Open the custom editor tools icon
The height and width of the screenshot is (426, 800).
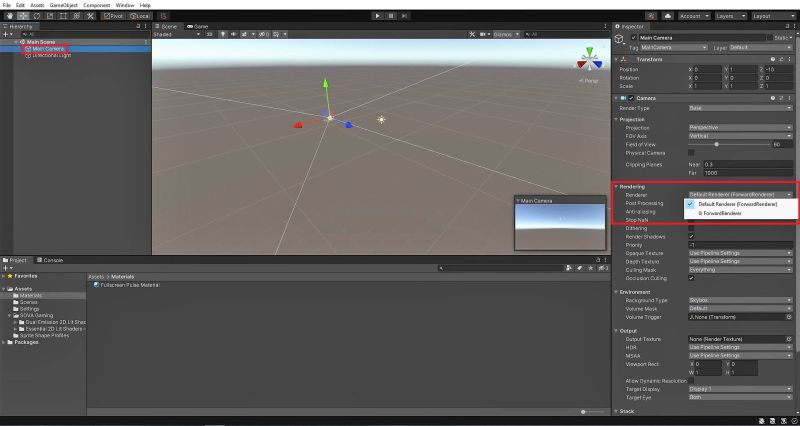(x=90, y=16)
